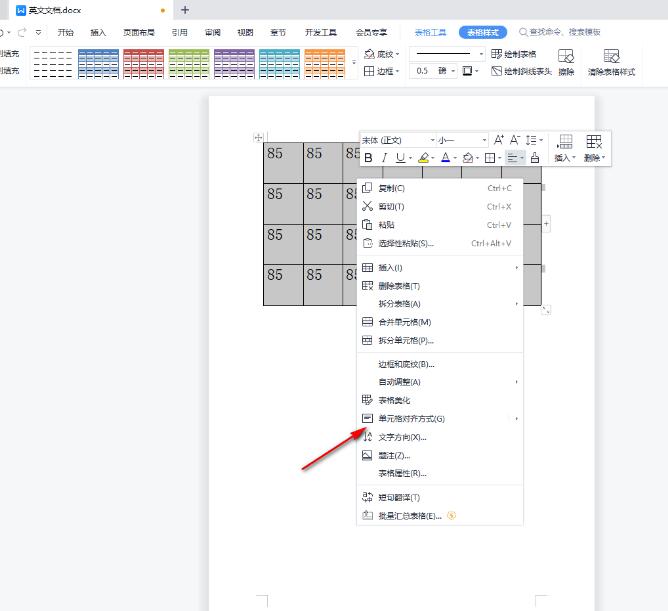Decrease font size with the A- icon
Screen dimensions: 668x611
coord(515,140)
